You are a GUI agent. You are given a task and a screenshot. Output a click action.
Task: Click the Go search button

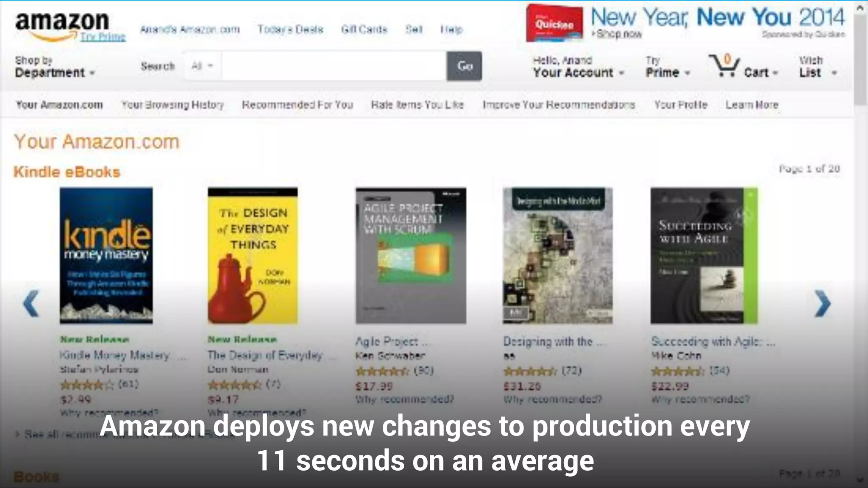point(464,66)
